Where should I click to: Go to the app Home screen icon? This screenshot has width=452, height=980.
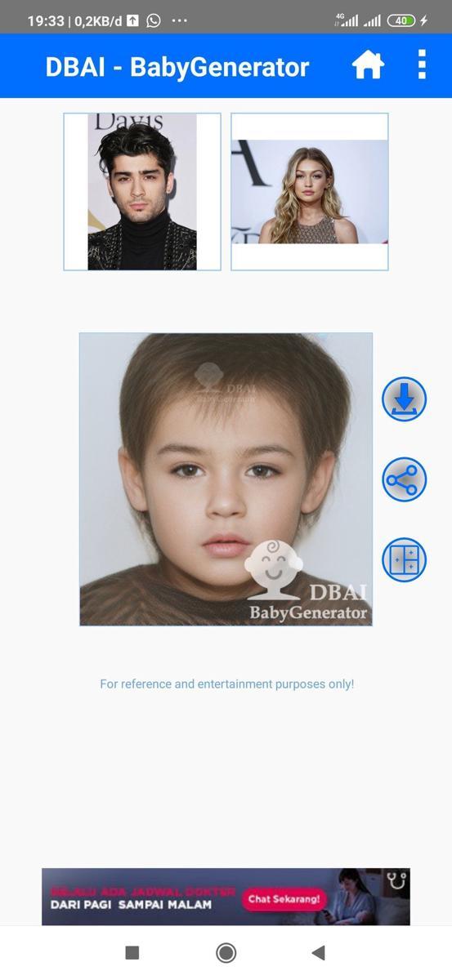tap(368, 65)
